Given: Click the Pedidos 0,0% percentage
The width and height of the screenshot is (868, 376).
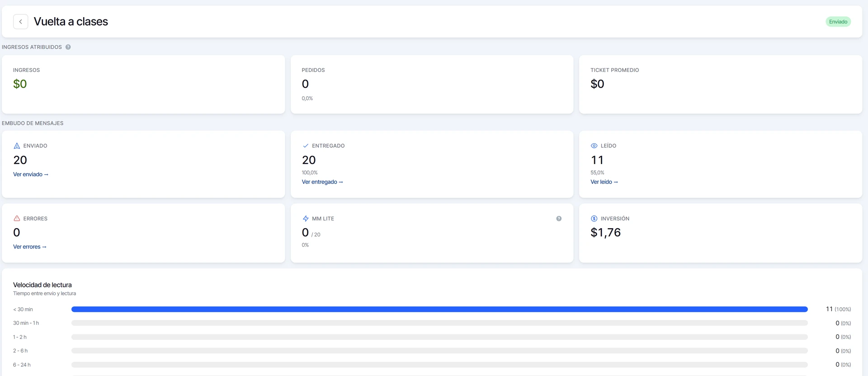Looking at the screenshot, I should click(x=307, y=99).
